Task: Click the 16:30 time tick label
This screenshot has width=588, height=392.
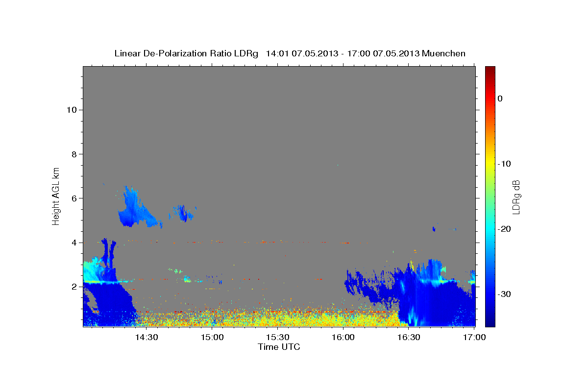Action: pyautogui.click(x=409, y=337)
